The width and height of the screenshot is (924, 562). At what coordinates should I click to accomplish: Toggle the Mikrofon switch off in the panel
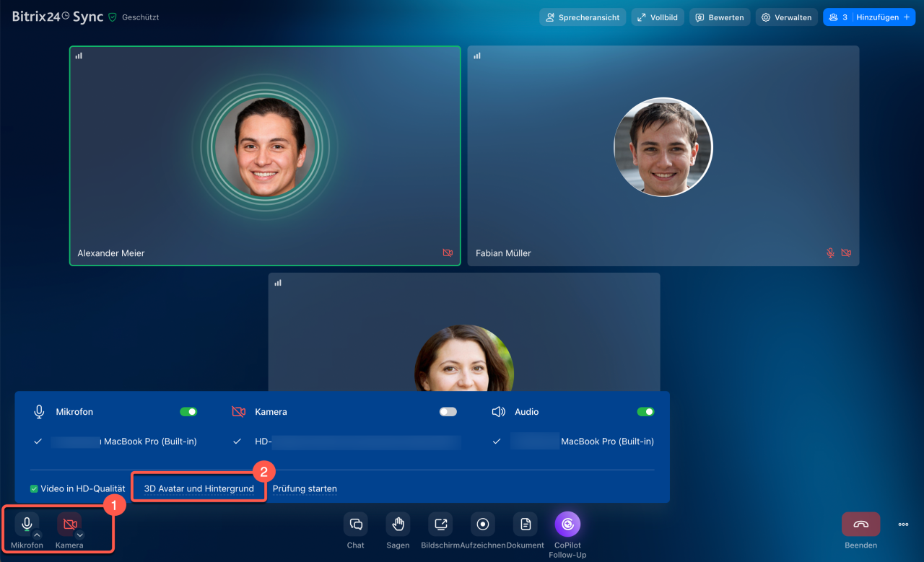coord(188,412)
